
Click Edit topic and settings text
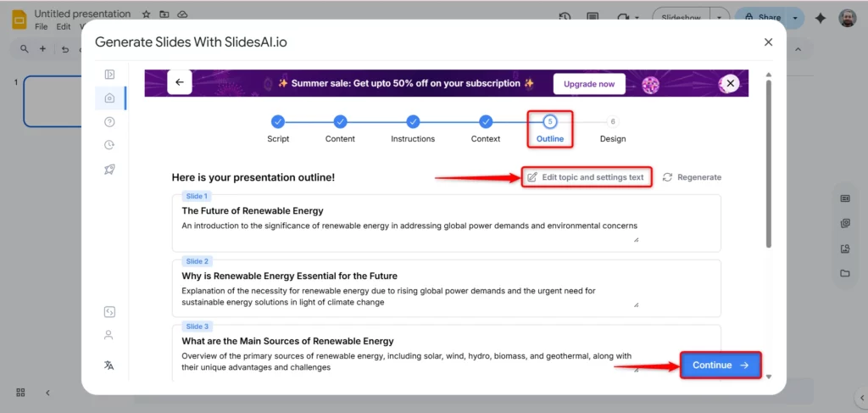coord(586,177)
